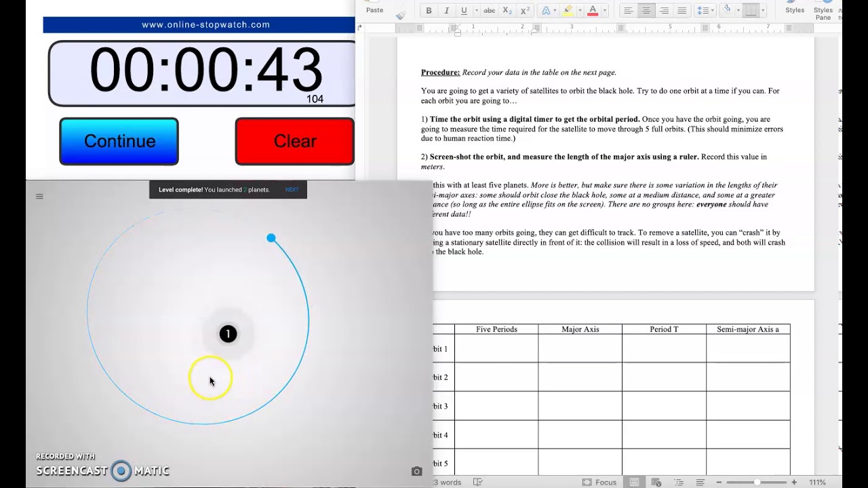This screenshot has width=868, height=488.
Task: Click the black hole numbered 1
Action: (228, 333)
